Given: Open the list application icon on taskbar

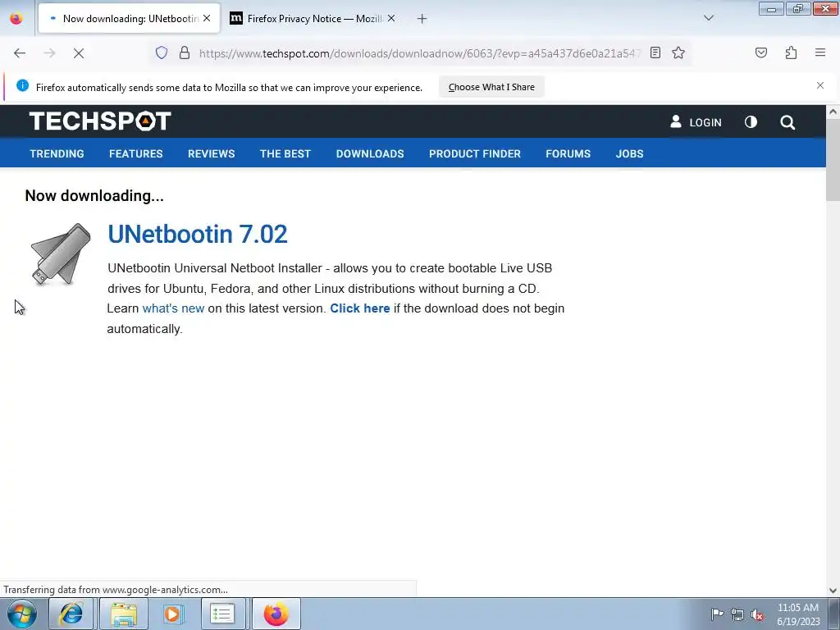Looking at the screenshot, I should [x=223, y=614].
